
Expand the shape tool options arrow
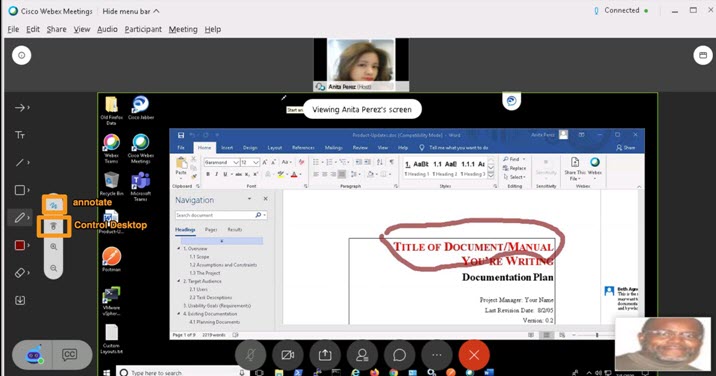[x=29, y=190]
